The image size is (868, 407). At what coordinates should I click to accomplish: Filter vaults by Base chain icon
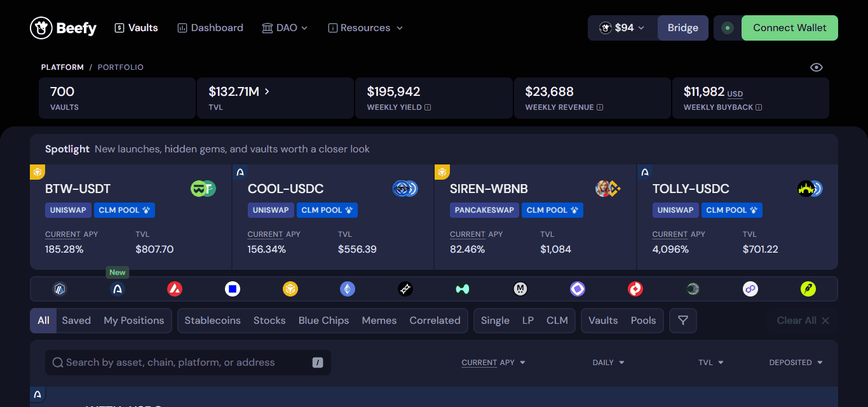[x=233, y=289]
